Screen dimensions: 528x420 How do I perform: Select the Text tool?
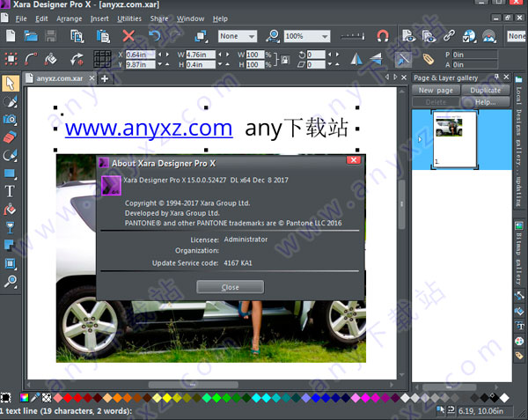10,191
